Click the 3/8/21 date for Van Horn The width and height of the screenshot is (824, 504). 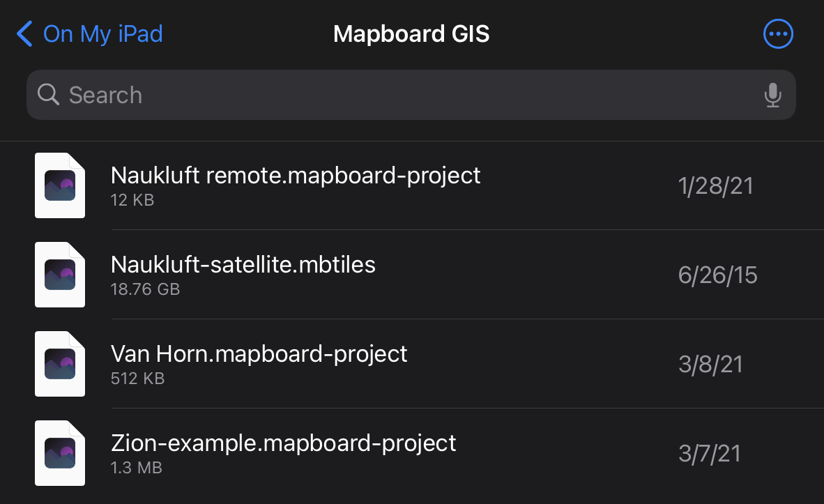[710, 365]
